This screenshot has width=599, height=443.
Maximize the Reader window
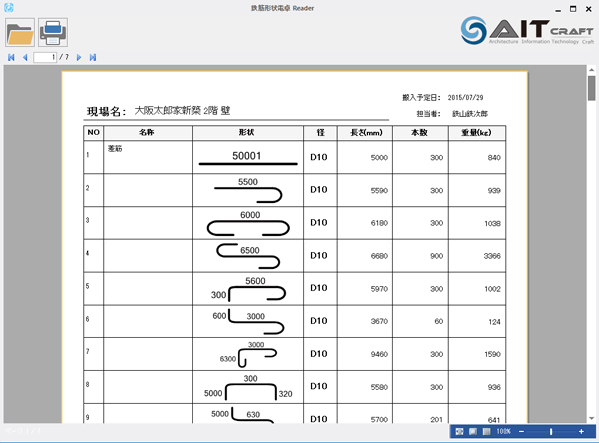[x=573, y=9]
